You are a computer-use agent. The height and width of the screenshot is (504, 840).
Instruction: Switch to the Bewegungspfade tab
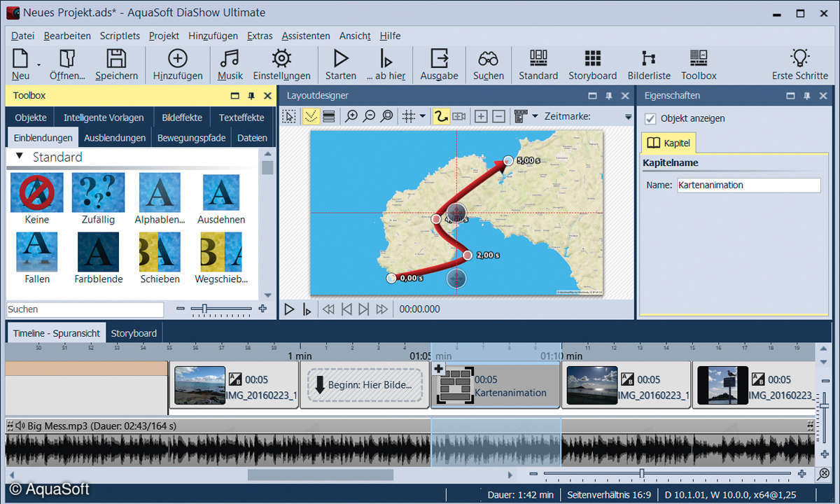(x=192, y=138)
